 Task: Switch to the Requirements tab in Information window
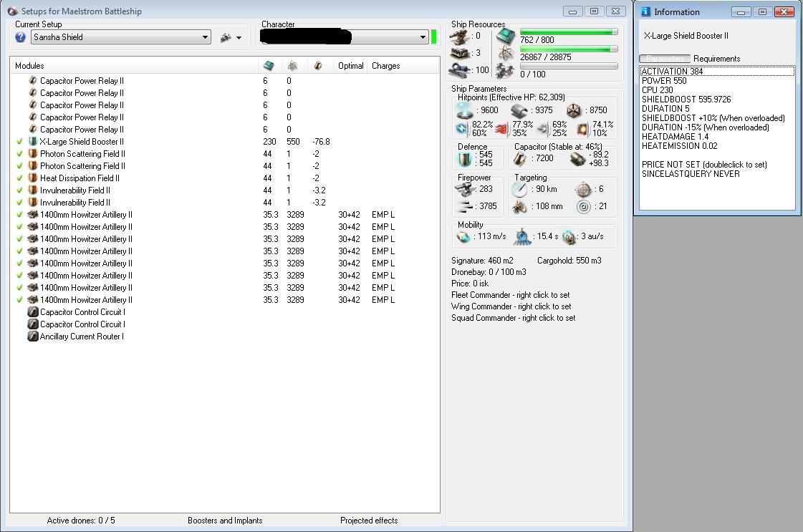pyautogui.click(x=716, y=59)
